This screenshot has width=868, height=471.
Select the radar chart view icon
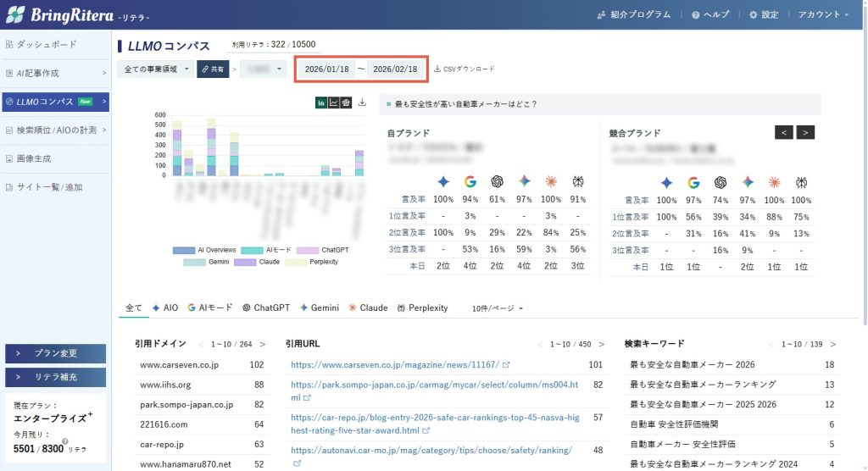346,103
